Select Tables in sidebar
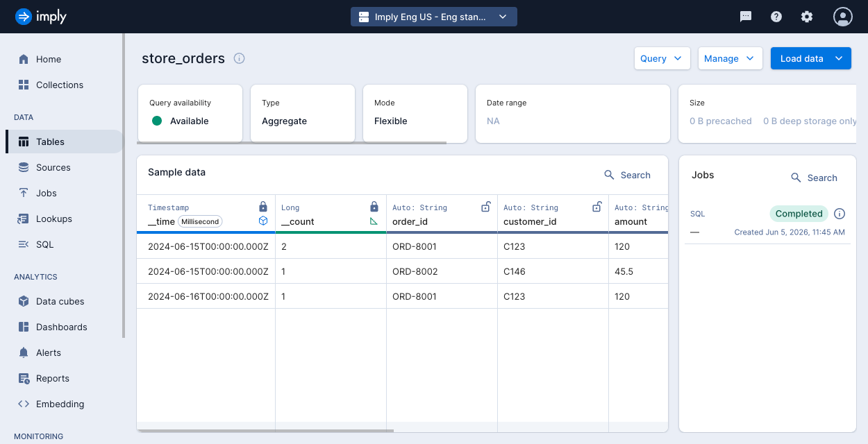 [64, 142]
